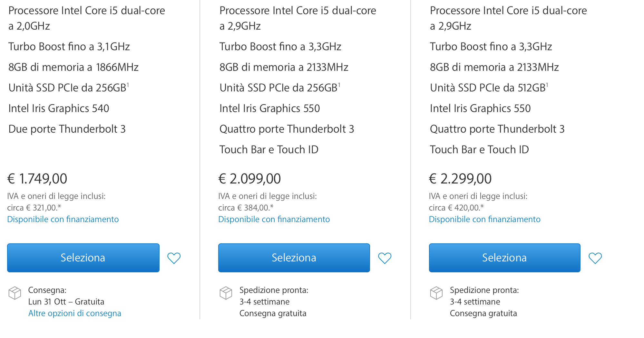This screenshot has width=644, height=338.
Task: Click the footnote marker after Graphics 540 model's 256GB
Action: [128, 85]
